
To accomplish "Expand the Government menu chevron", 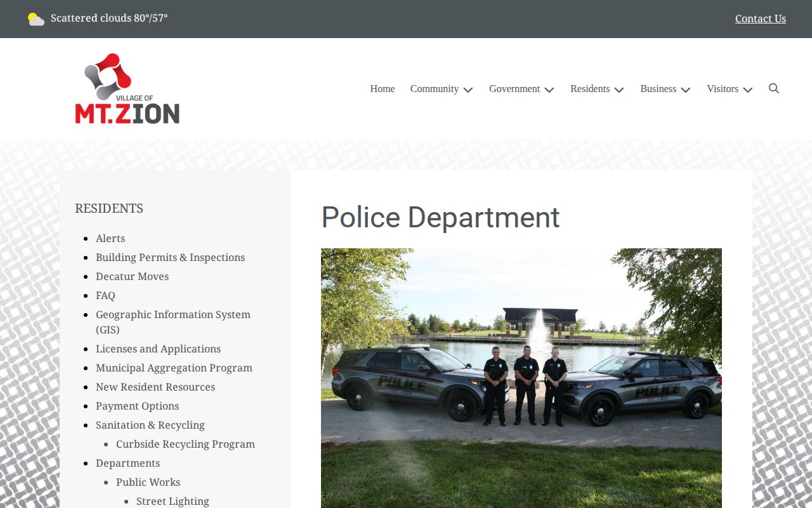I will (549, 90).
